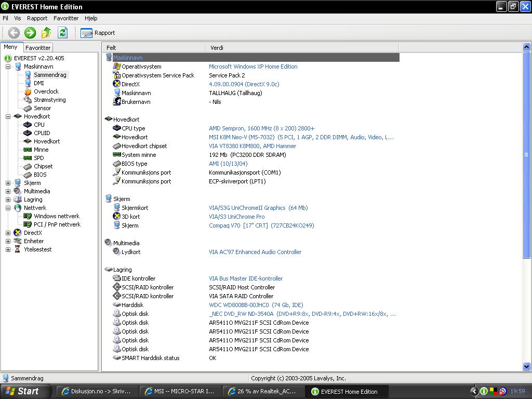532x399 pixels.
Task: Select the CPU chip icon in tree
Action: coord(28,125)
